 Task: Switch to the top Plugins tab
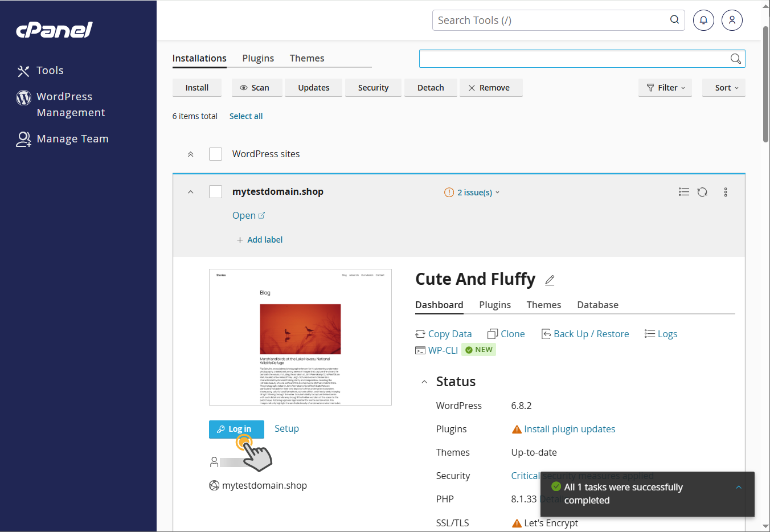(258, 58)
